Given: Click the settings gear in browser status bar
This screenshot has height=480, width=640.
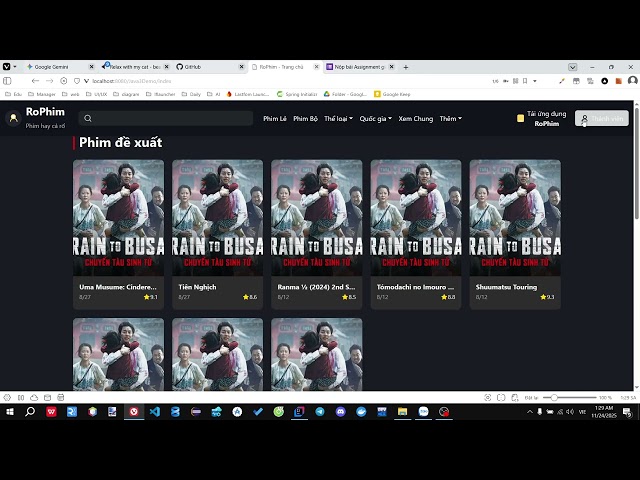Looking at the screenshot, I should (7, 398).
